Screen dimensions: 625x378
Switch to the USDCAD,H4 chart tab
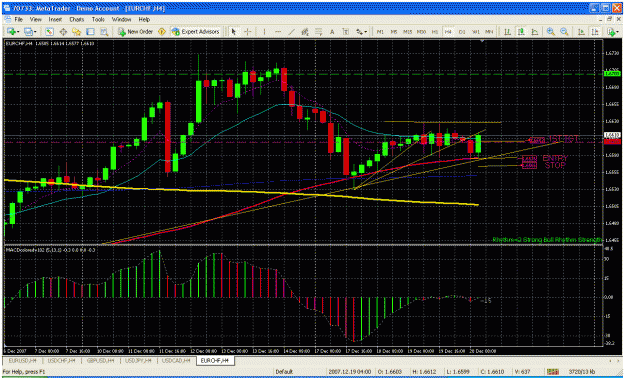tap(177, 360)
